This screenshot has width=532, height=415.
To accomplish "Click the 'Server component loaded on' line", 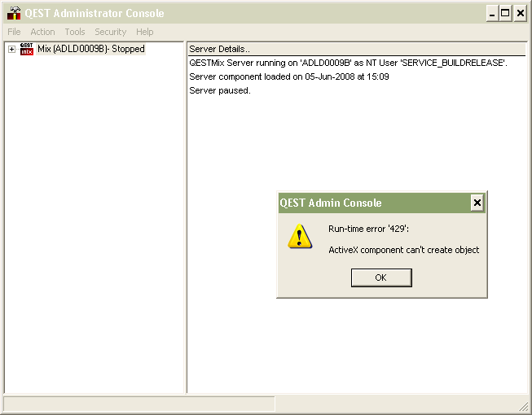I will coord(288,76).
